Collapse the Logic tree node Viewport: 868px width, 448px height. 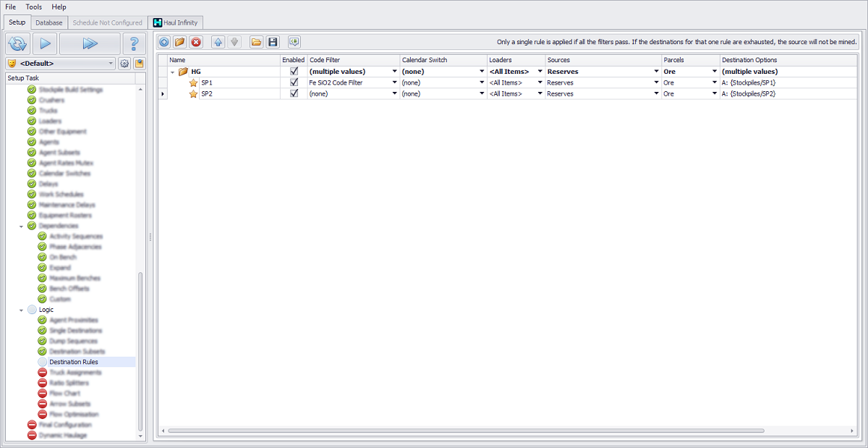(x=21, y=310)
